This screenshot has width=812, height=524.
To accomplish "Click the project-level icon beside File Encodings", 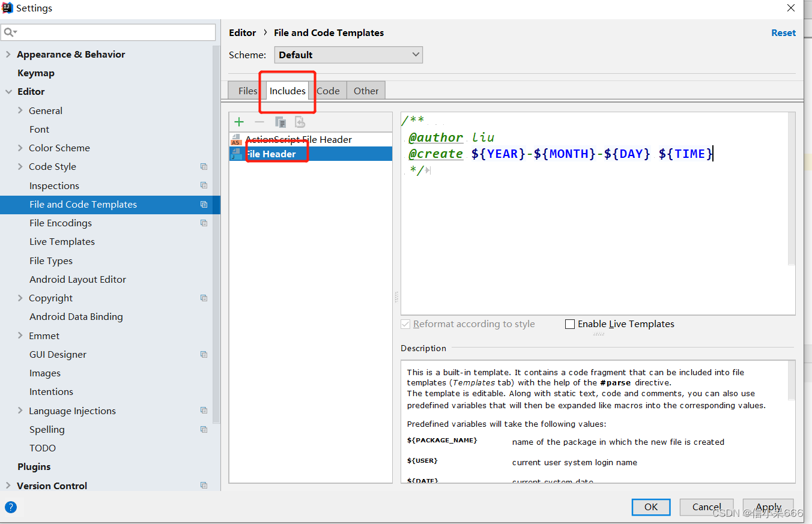I will click(x=204, y=223).
